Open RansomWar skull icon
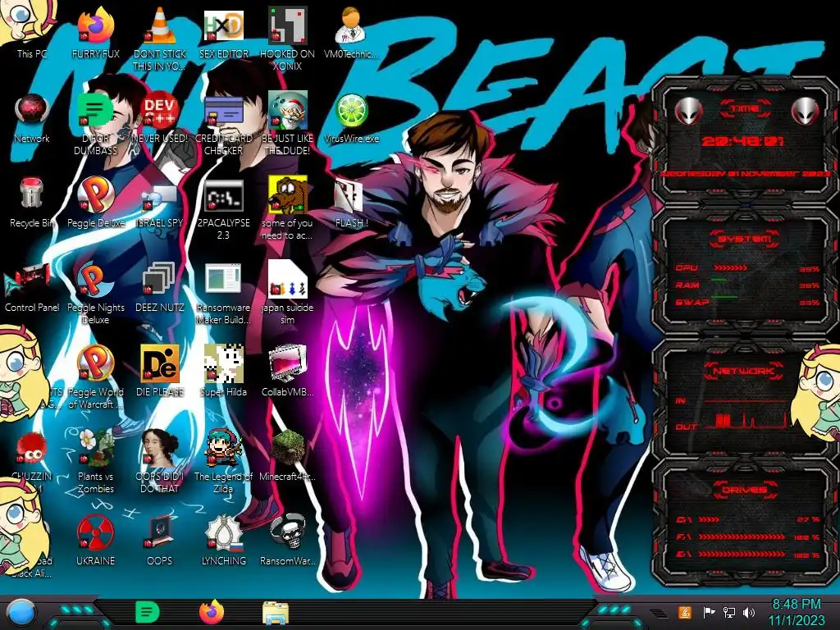This screenshot has width=840, height=630. 287,540
